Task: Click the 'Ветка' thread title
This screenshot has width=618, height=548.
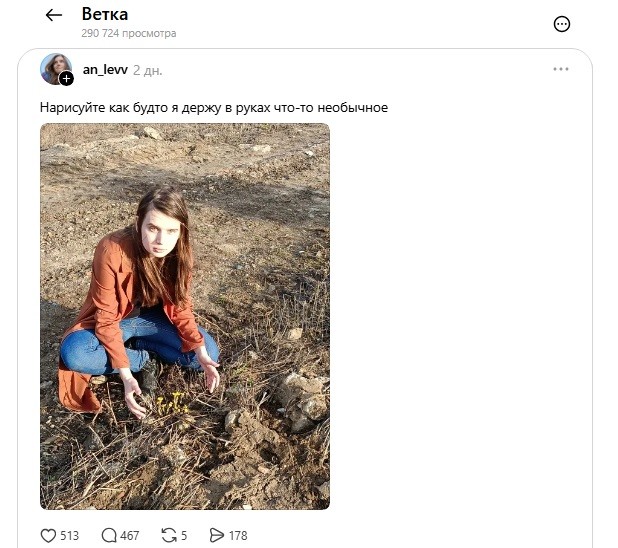Action: click(105, 14)
